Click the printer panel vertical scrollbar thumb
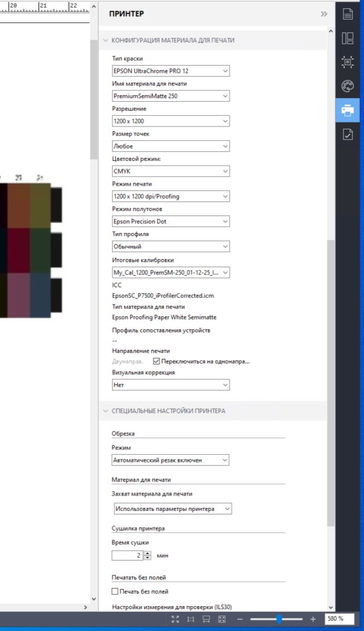 pyautogui.click(x=331, y=383)
